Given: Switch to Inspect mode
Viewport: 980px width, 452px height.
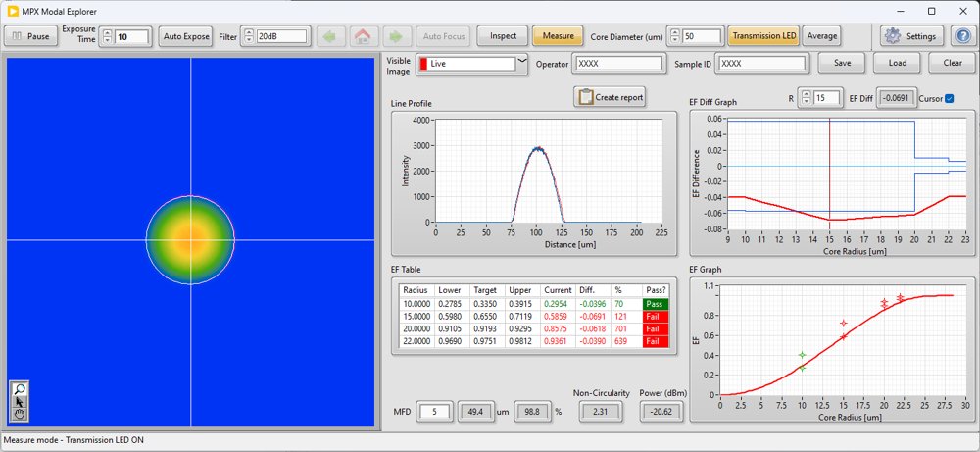Looking at the screenshot, I should click(x=503, y=36).
